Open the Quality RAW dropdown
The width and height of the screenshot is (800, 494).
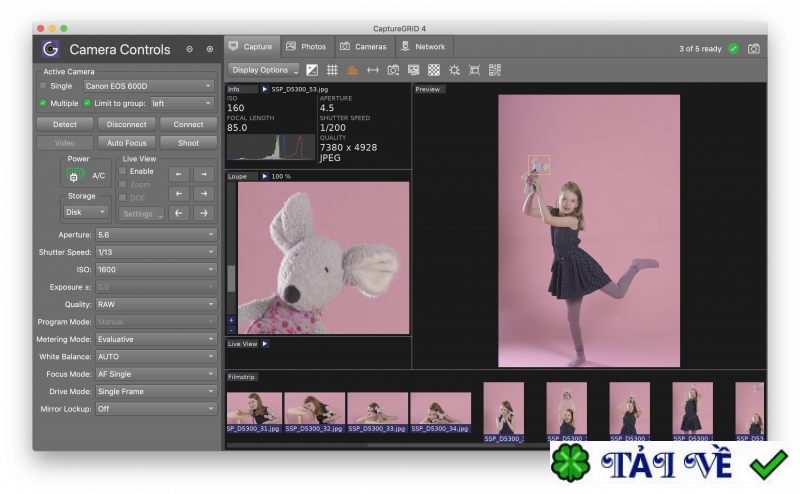pos(155,304)
